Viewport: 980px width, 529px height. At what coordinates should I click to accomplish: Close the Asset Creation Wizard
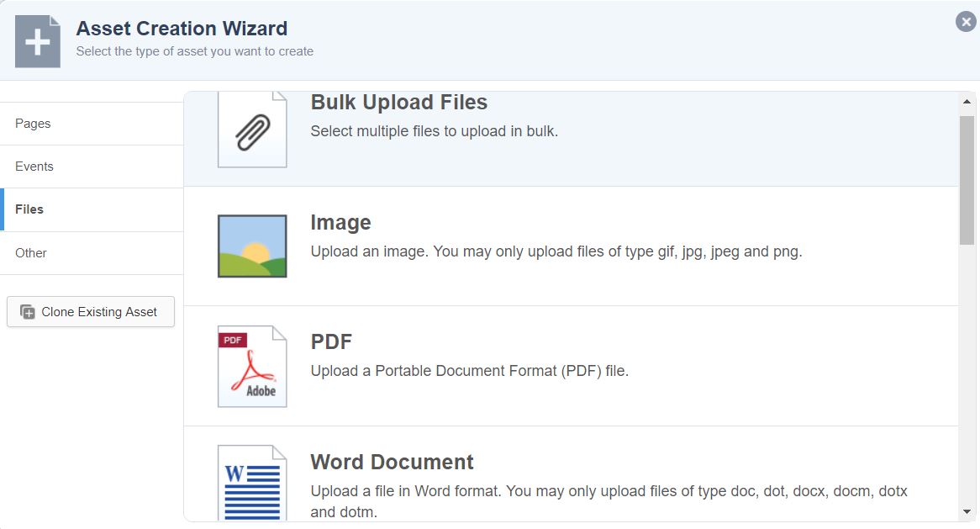click(966, 23)
